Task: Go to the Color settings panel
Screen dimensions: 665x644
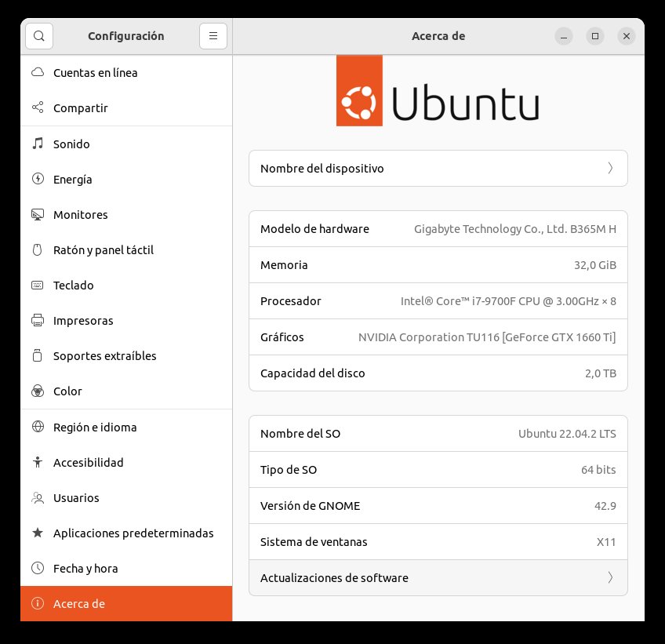Action: point(67,391)
